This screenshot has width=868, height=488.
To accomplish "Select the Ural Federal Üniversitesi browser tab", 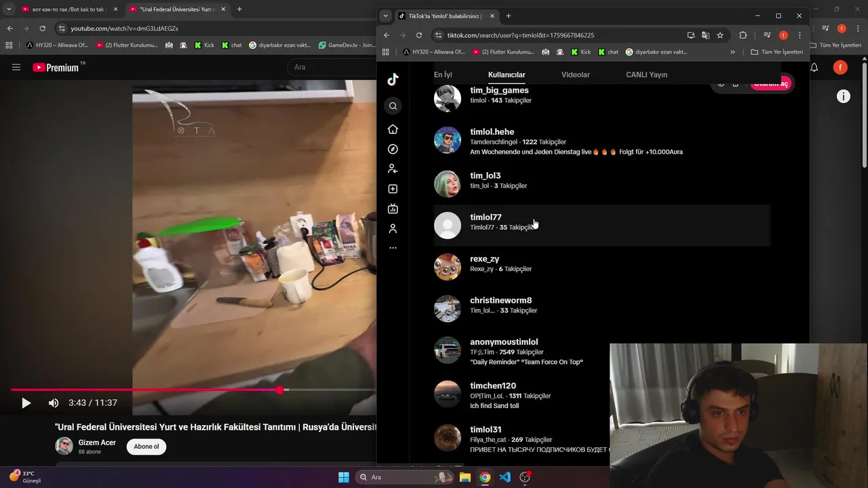I will (178, 9).
